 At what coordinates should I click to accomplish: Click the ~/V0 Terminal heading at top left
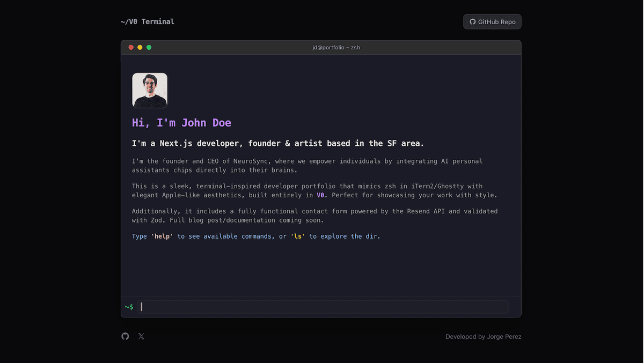(x=147, y=21)
